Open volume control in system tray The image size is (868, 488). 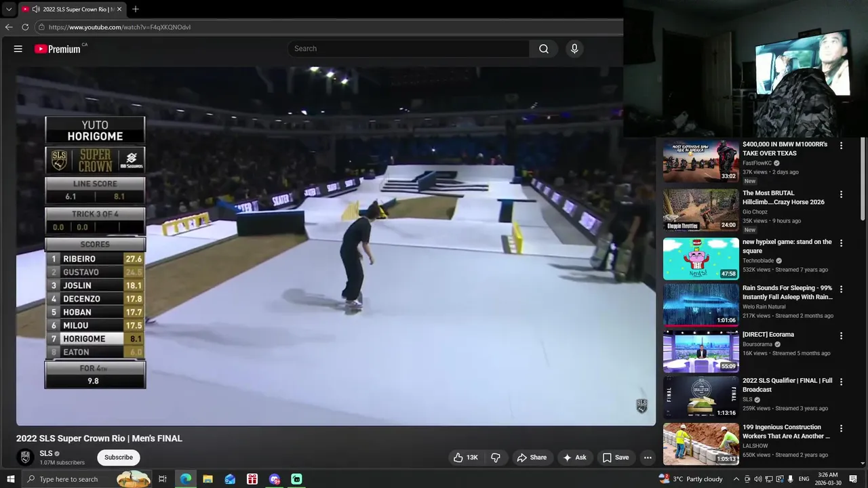[758, 479]
